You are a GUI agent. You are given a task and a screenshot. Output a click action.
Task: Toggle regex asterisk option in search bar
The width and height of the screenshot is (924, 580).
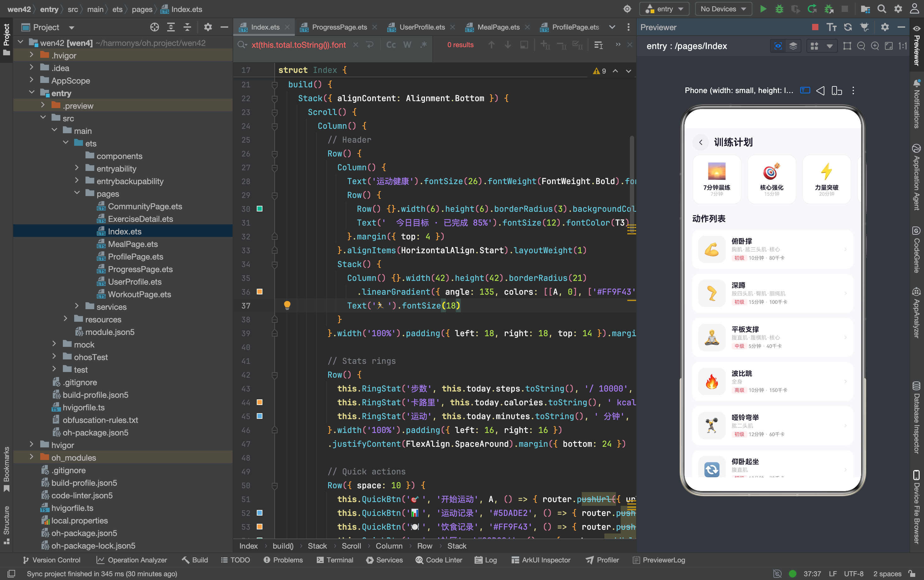(x=424, y=45)
